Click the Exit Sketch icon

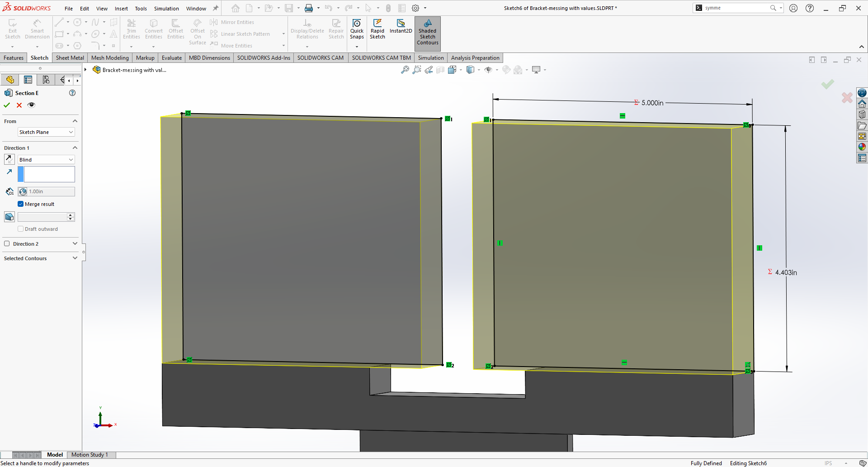pos(12,29)
